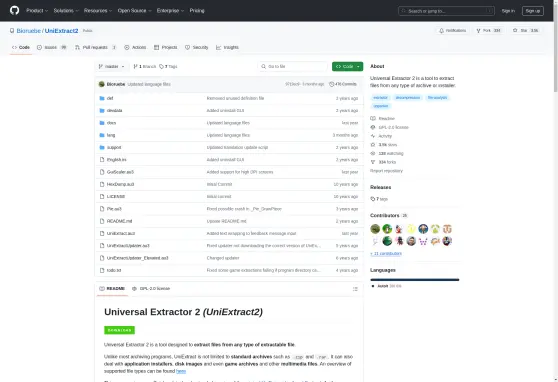
Task: Switch to the Pull requests tab
Action: click(95, 47)
